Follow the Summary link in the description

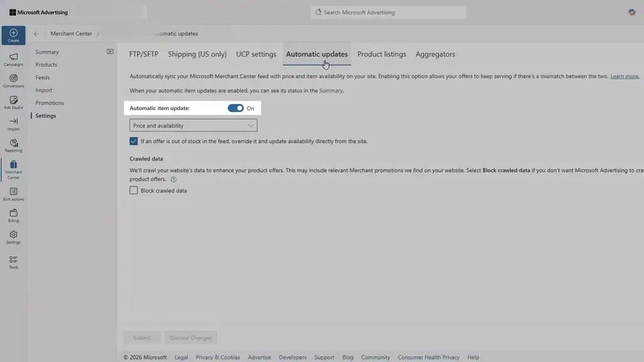point(331,90)
